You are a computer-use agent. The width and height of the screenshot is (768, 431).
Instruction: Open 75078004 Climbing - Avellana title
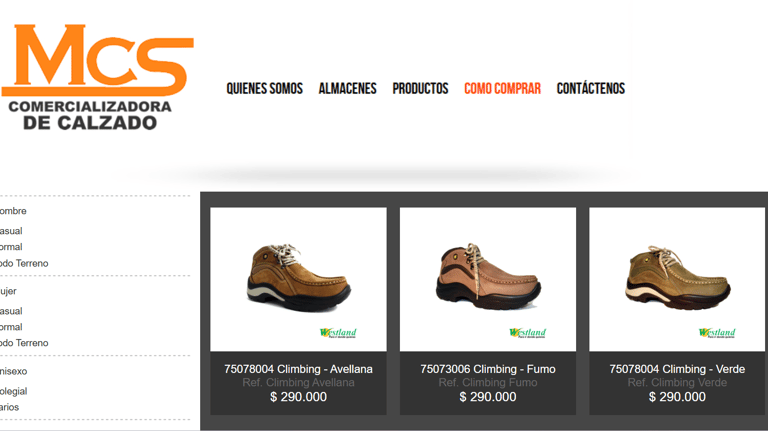click(x=298, y=369)
